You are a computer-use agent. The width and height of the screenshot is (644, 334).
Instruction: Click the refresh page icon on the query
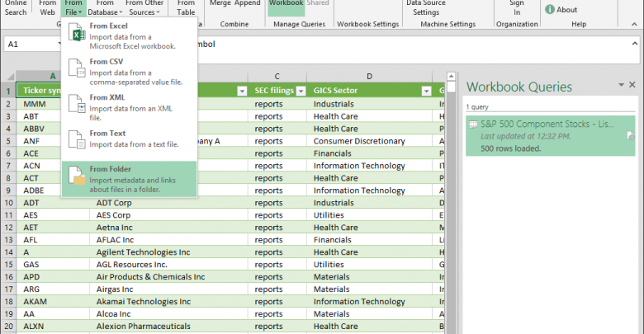point(631,136)
